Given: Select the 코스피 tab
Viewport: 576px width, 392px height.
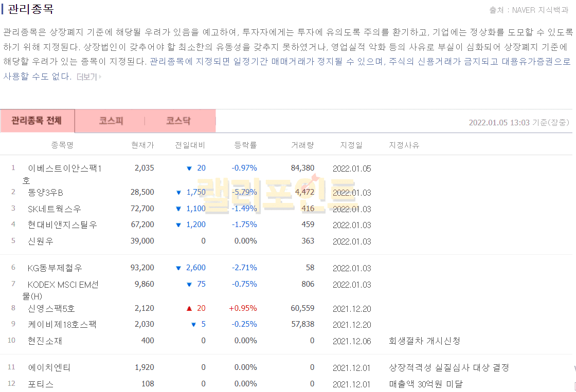Looking at the screenshot, I should (x=111, y=121).
